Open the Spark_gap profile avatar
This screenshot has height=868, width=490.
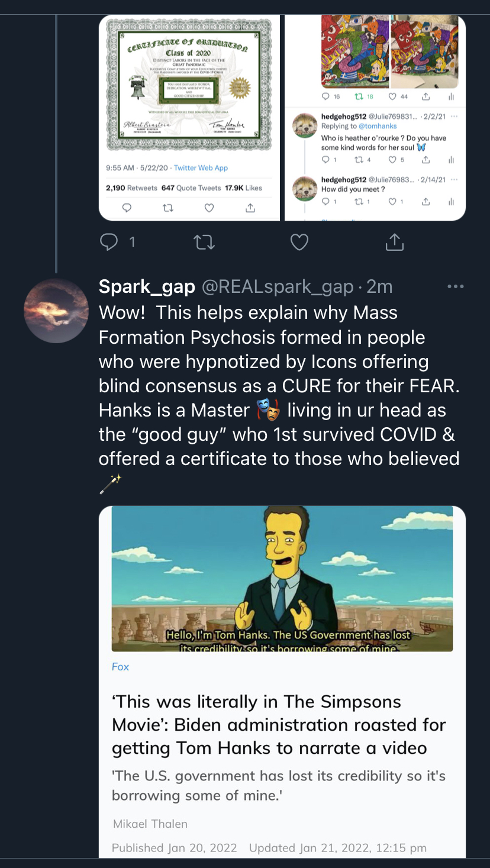pos(56,311)
